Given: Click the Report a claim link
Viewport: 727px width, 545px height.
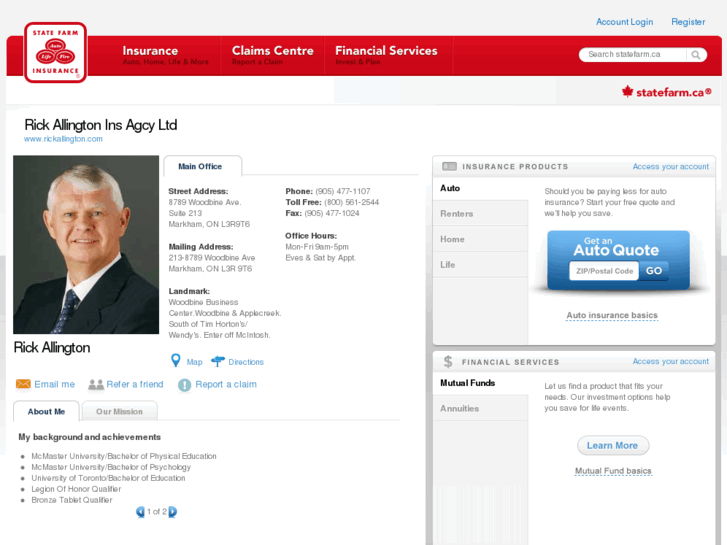Looking at the screenshot, I should tap(226, 384).
